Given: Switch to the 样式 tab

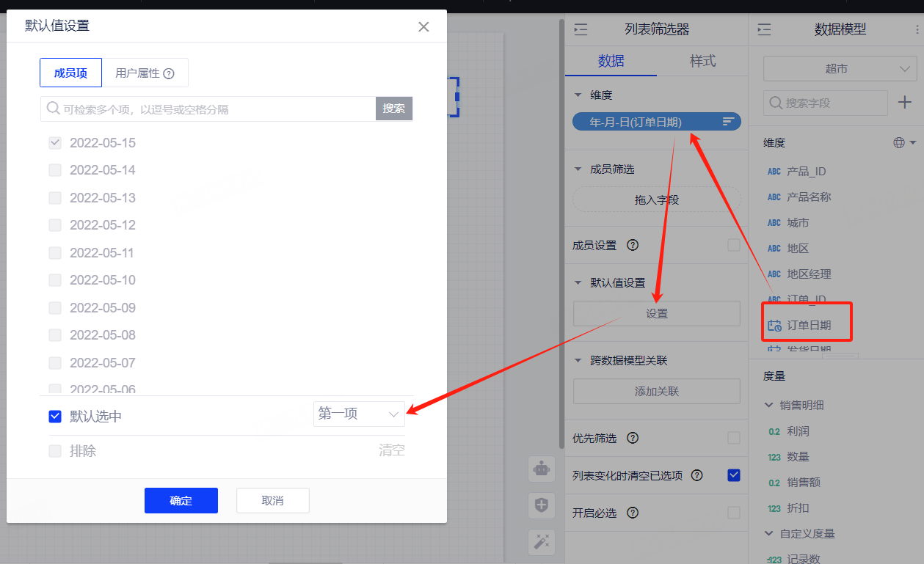Looking at the screenshot, I should [702, 61].
